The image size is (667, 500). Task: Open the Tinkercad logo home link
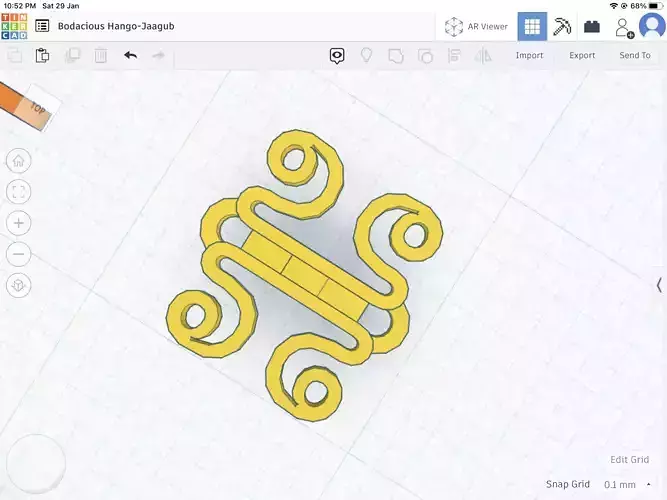coord(14,26)
